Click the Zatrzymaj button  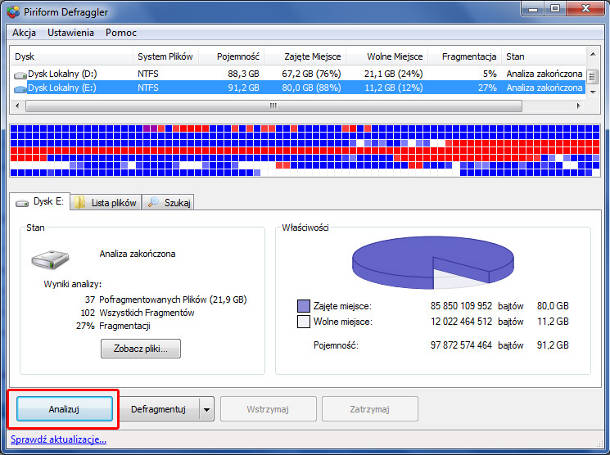370,409
